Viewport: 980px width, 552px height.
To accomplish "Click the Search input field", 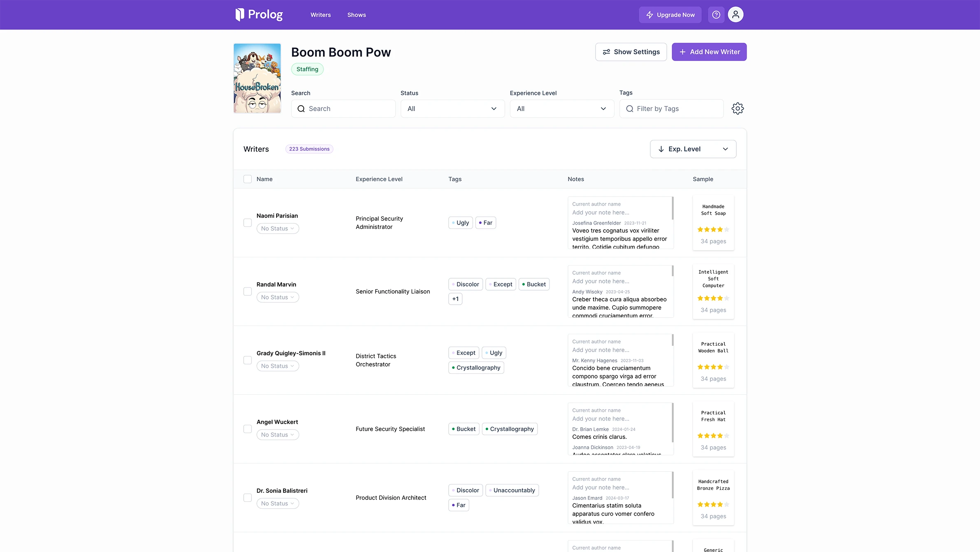I will pos(343,109).
